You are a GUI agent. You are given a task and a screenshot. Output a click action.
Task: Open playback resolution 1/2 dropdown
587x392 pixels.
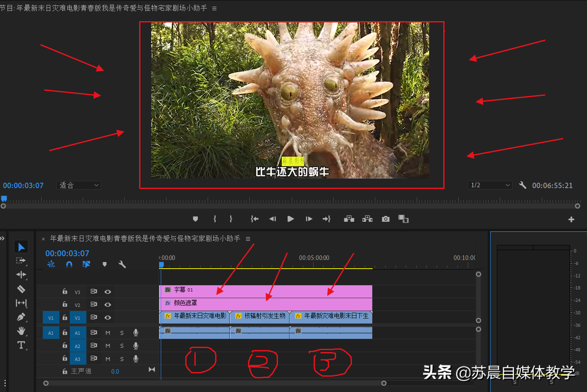pos(490,185)
